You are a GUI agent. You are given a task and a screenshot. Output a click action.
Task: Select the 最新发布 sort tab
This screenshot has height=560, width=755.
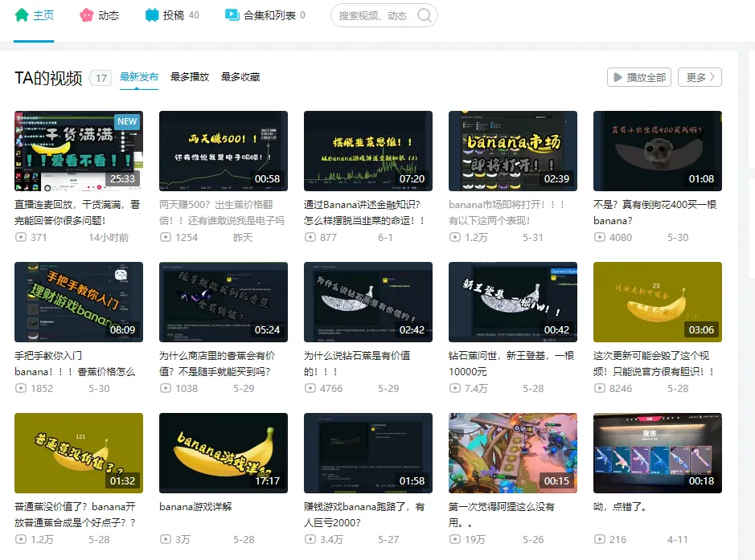click(138, 77)
